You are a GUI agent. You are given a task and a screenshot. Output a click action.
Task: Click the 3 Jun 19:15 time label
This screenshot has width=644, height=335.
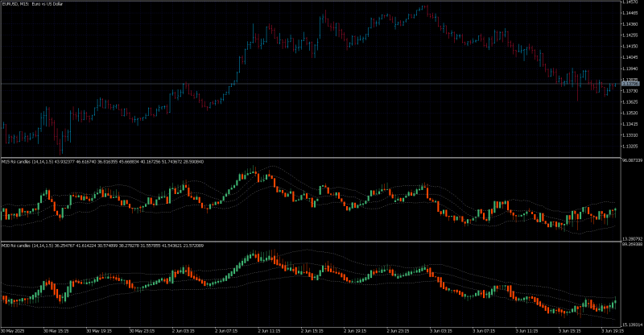tap(613, 330)
